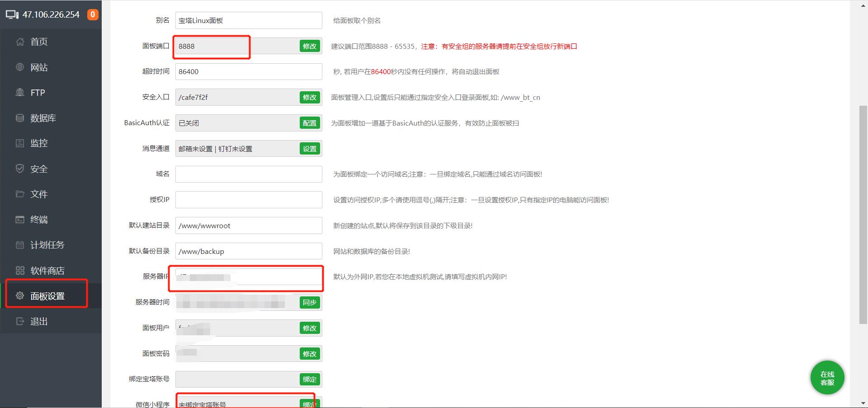Click 修改 button for 面板密码
This screenshot has width=868, height=408.
click(310, 354)
